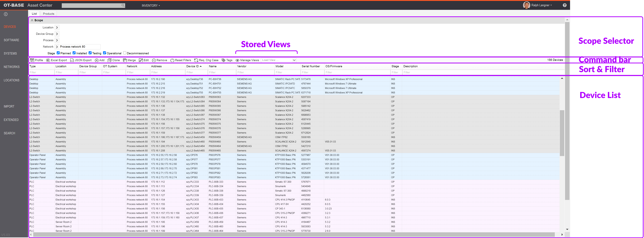Open SYSTEMS in the sidebar
Viewport: 644px width, 238px height.
[x=10, y=54]
